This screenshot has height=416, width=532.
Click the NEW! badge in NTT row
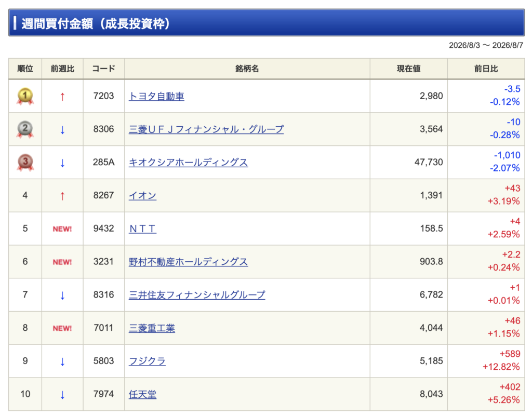[62, 229]
